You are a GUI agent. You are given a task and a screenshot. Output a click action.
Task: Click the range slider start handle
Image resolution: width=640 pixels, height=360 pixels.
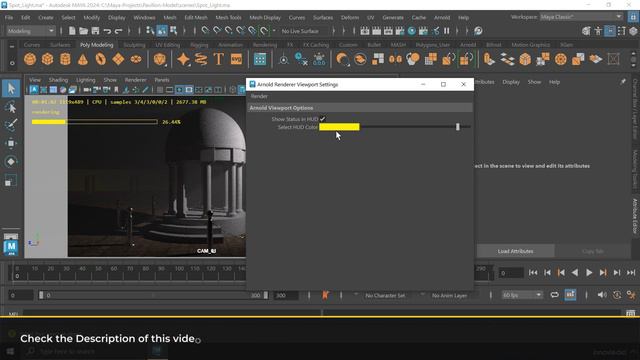[41, 295]
